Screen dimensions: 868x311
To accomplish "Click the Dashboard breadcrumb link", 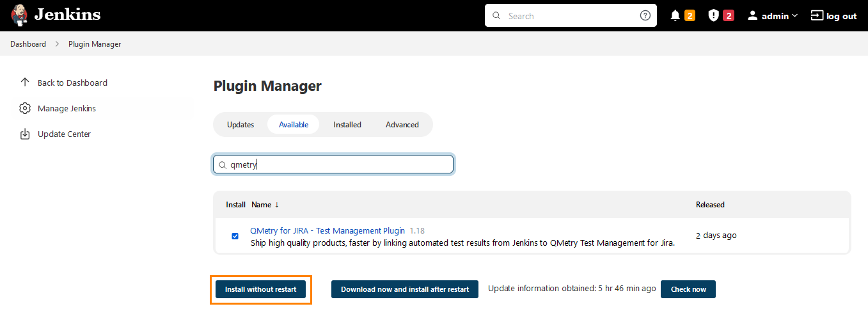I will 28,44.
